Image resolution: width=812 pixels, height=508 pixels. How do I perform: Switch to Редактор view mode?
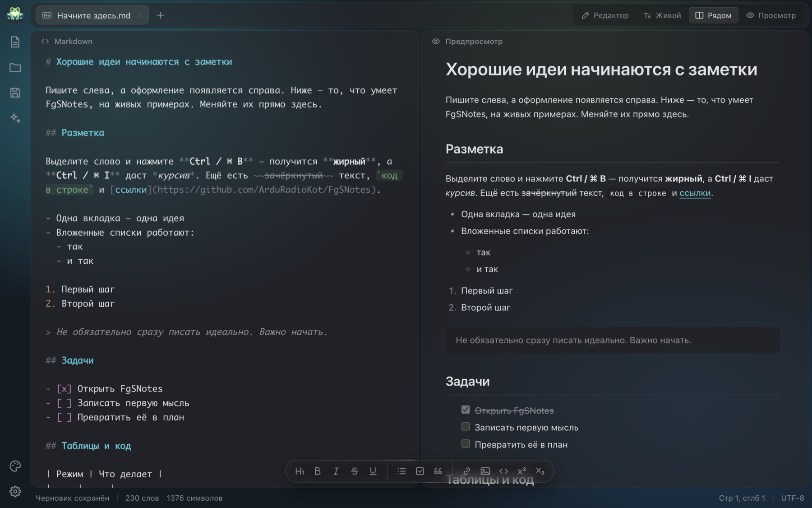point(605,15)
